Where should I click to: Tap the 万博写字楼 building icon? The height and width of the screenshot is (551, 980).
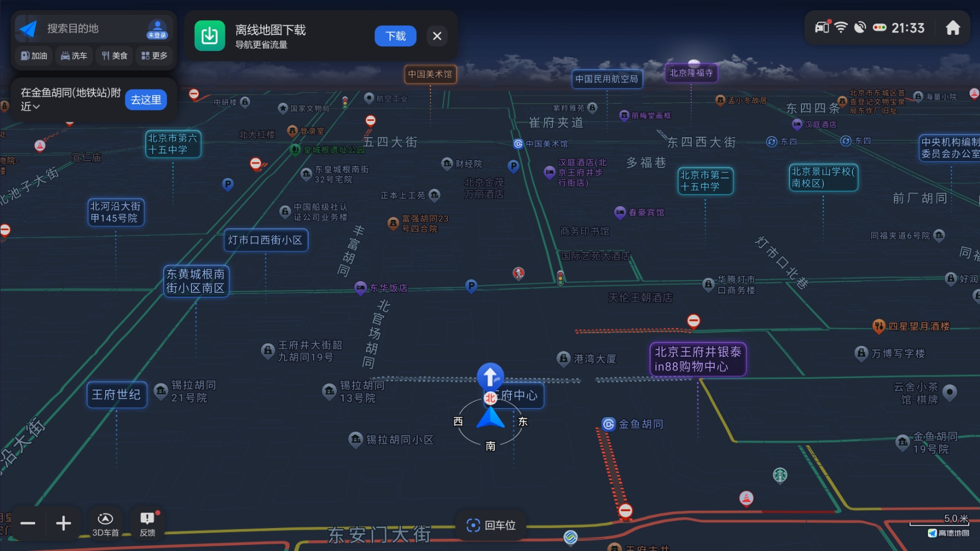point(861,353)
